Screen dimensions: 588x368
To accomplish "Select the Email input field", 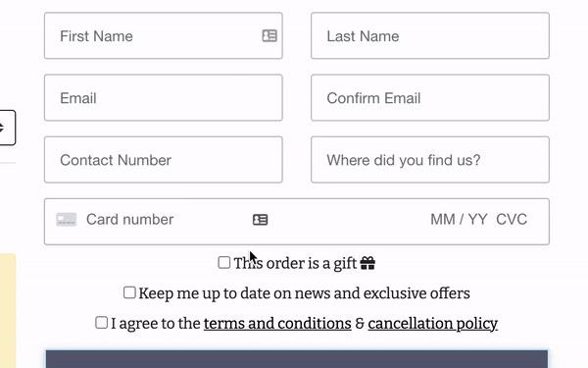I will coord(164,97).
